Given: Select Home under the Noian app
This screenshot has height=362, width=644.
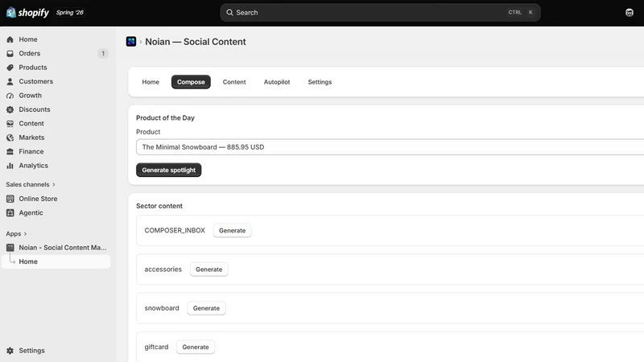Looking at the screenshot, I should [56, 261].
